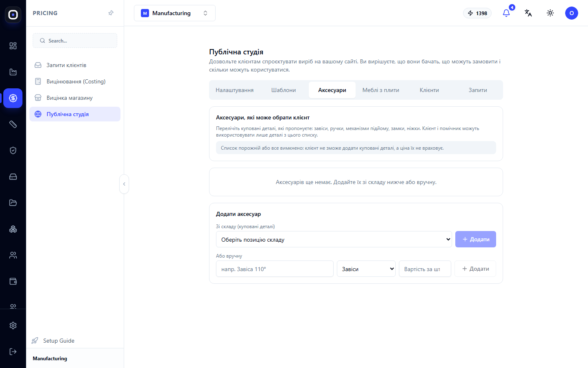Toggle the light theme sun icon
588x368 pixels.
coord(550,13)
